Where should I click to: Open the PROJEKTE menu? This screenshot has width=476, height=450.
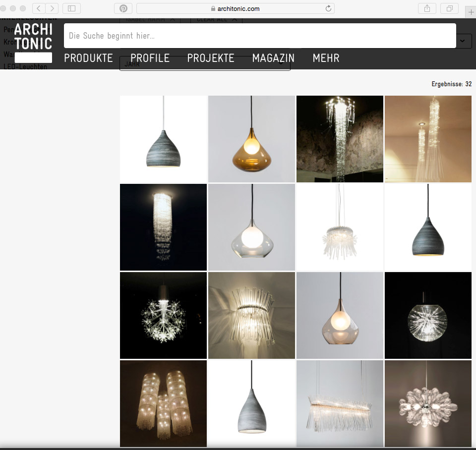coord(211,58)
